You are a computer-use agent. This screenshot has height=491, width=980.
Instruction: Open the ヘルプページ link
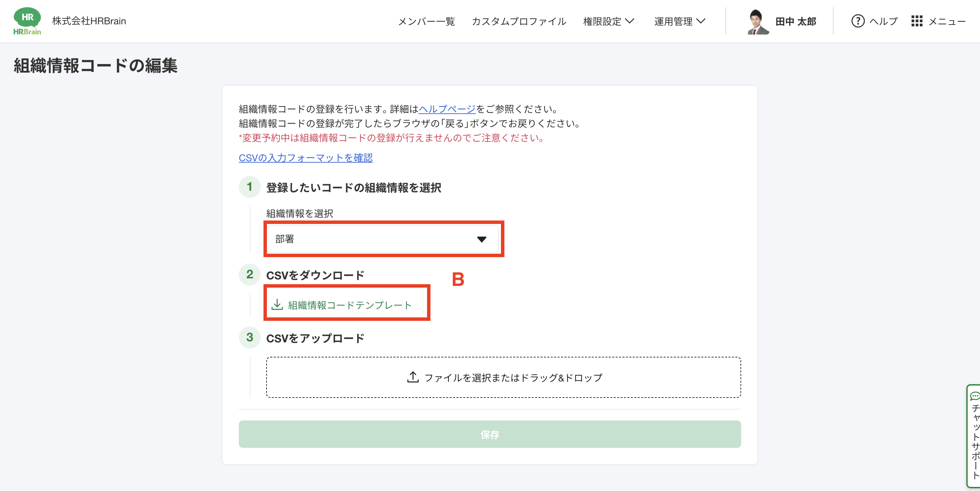pyautogui.click(x=447, y=109)
